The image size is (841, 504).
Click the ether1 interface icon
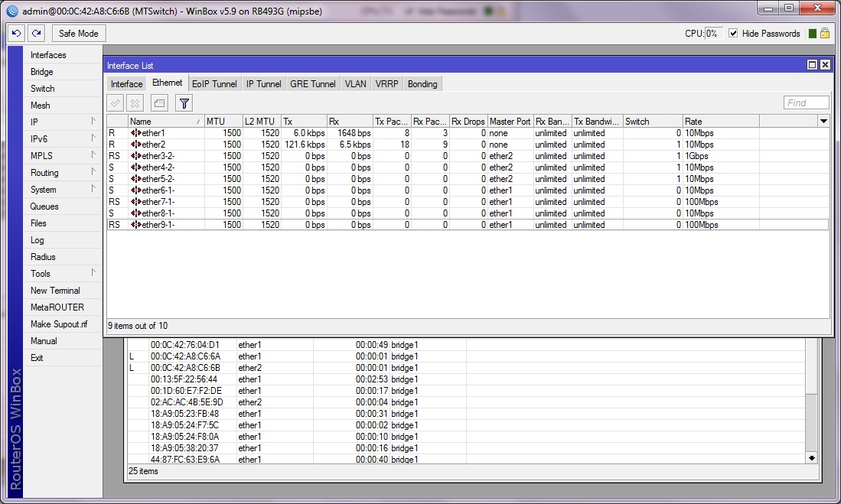coord(135,133)
